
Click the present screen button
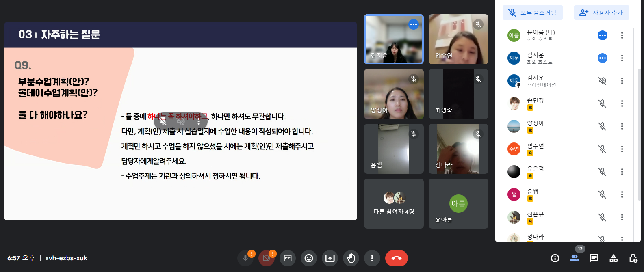coord(330,258)
